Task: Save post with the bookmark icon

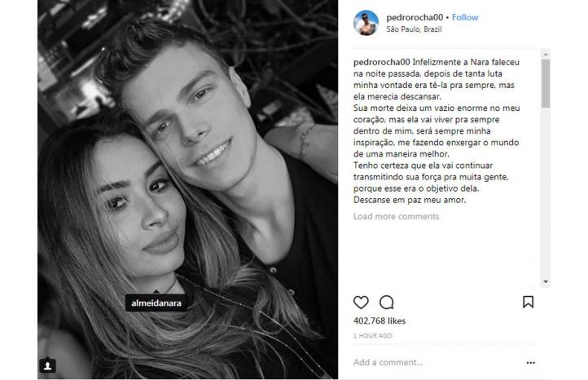Action: 528,302
